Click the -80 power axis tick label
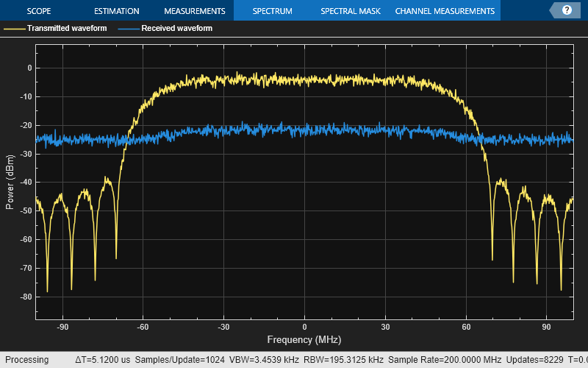588x368 pixels. click(x=26, y=297)
